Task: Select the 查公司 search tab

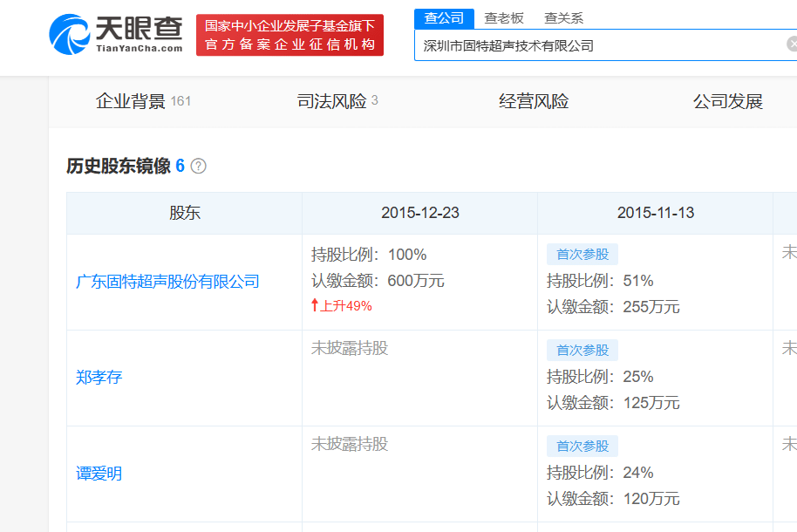Action: pyautogui.click(x=444, y=17)
